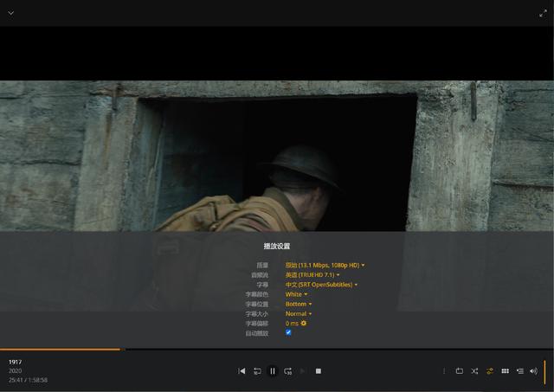This screenshot has height=392, width=554.
Task: Open the video quality dropdown (13.1 Mbps, 1080p HD)
Action: tap(325, 265)
